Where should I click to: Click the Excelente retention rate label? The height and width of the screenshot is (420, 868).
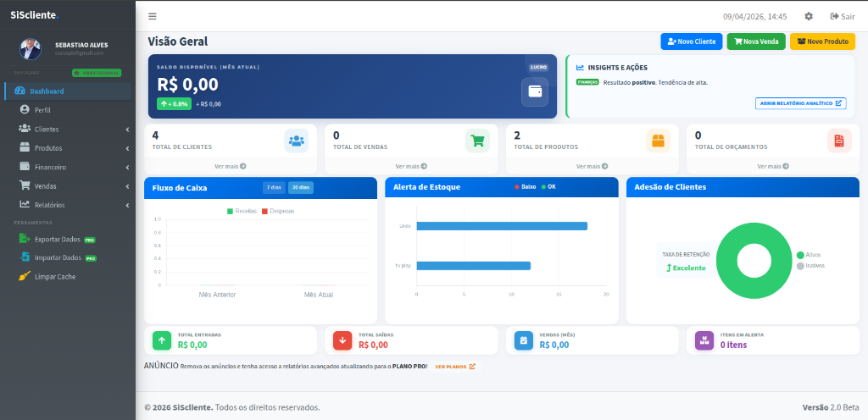pos(686,268)
